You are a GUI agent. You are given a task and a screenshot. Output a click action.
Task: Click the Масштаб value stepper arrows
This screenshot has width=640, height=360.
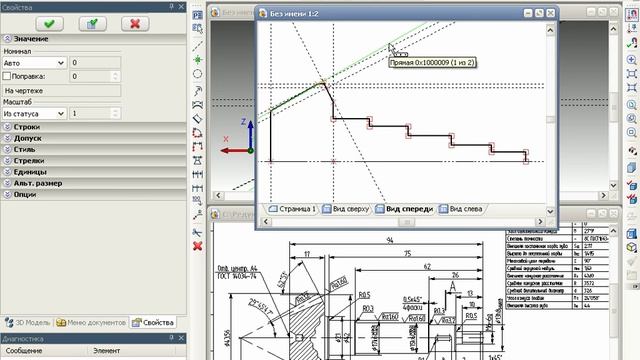coord(116,113)
